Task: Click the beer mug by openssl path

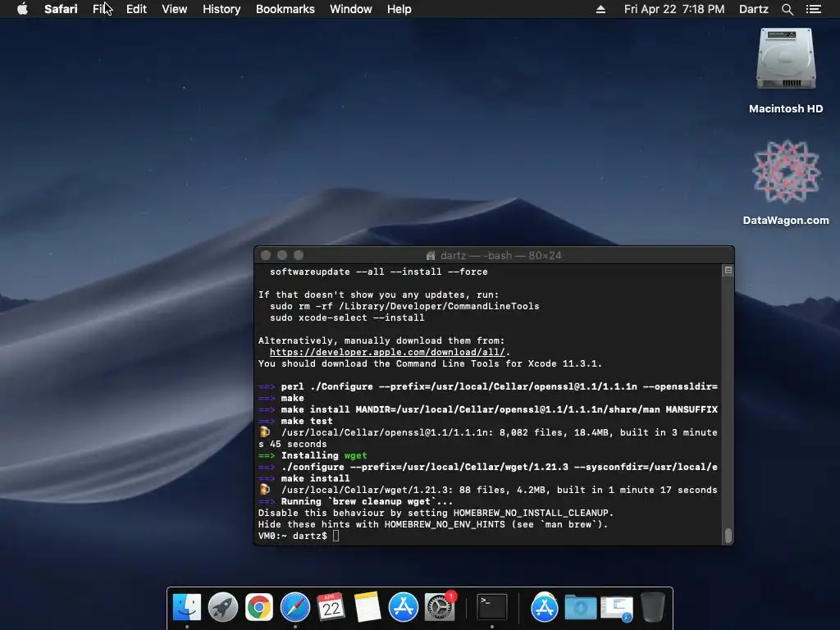Action: pyautogui.click(x=265, y=431)
